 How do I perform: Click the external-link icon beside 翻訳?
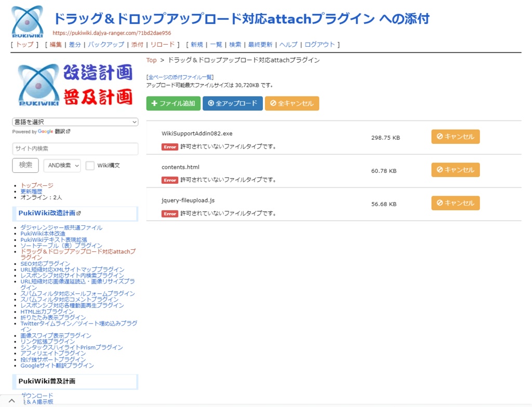click(68, 131)
